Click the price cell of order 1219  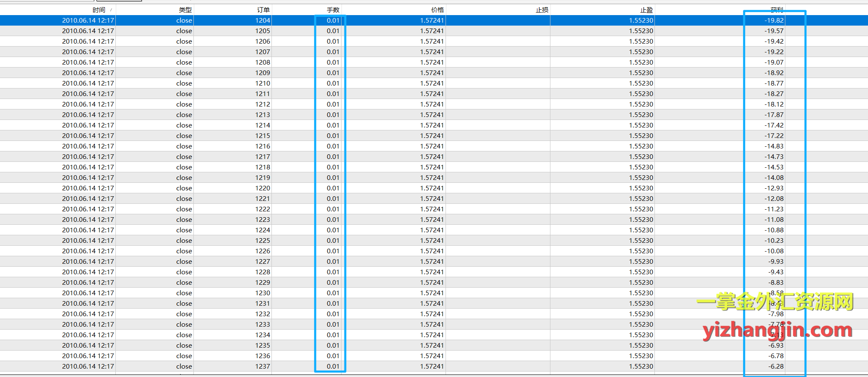click(x=432, y=177)
